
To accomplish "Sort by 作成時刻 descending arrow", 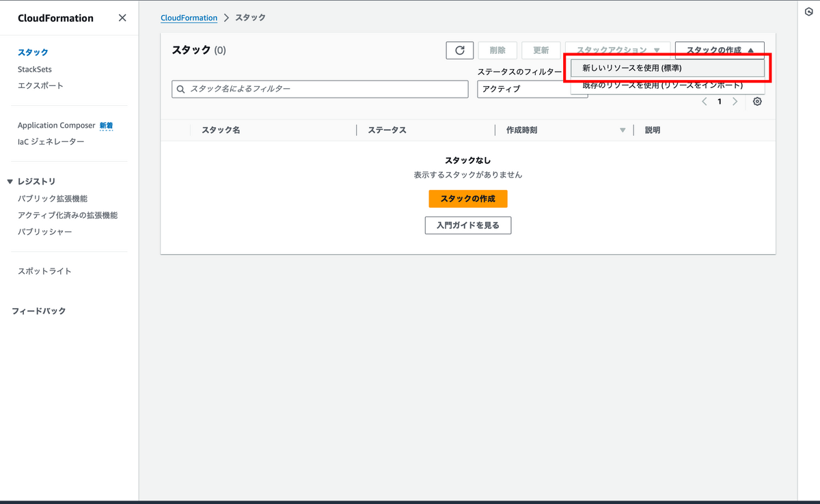I will [623, 130].
